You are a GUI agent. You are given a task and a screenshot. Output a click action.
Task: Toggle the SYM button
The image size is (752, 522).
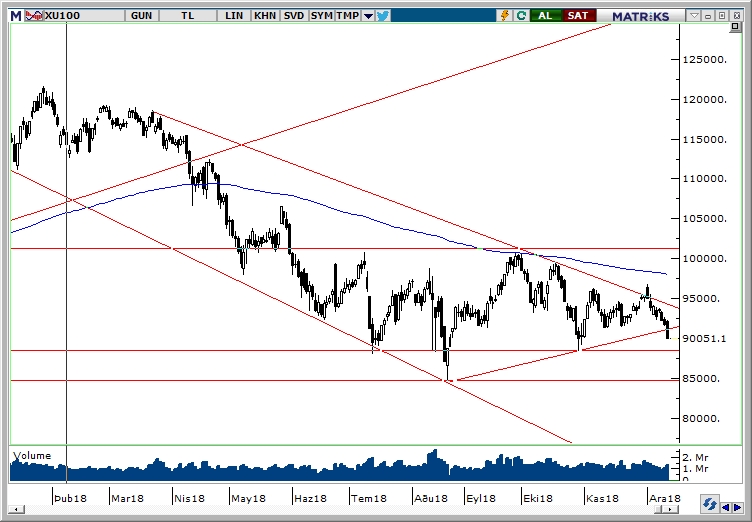321,16
